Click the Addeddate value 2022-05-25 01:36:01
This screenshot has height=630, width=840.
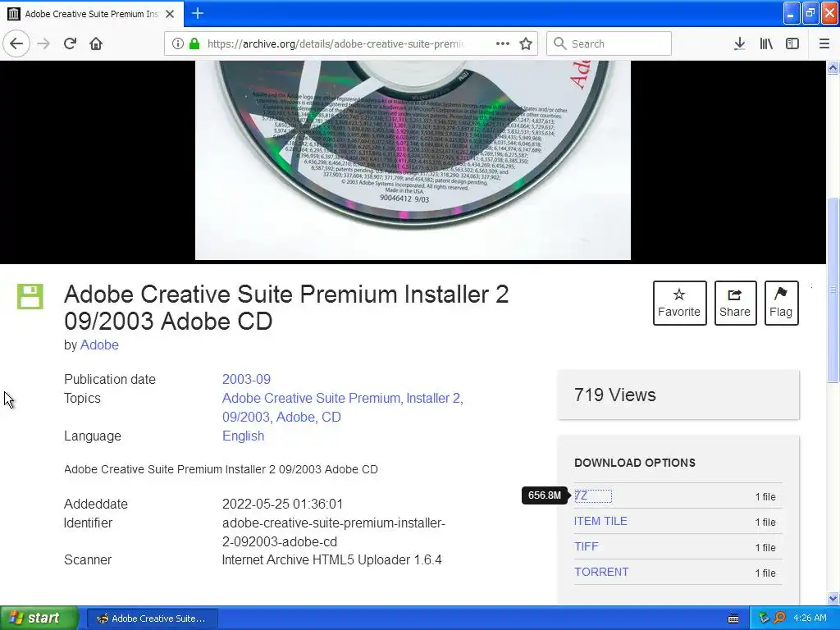pos(282,504)
